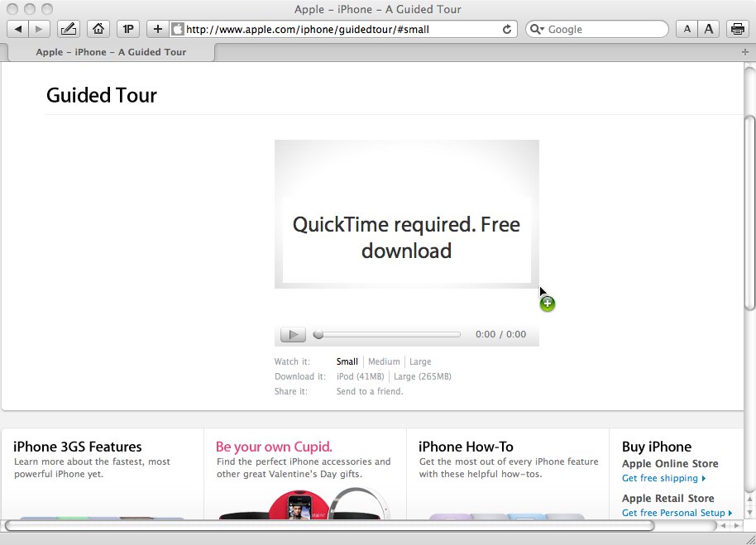Open a new tab with plus button

745,52
